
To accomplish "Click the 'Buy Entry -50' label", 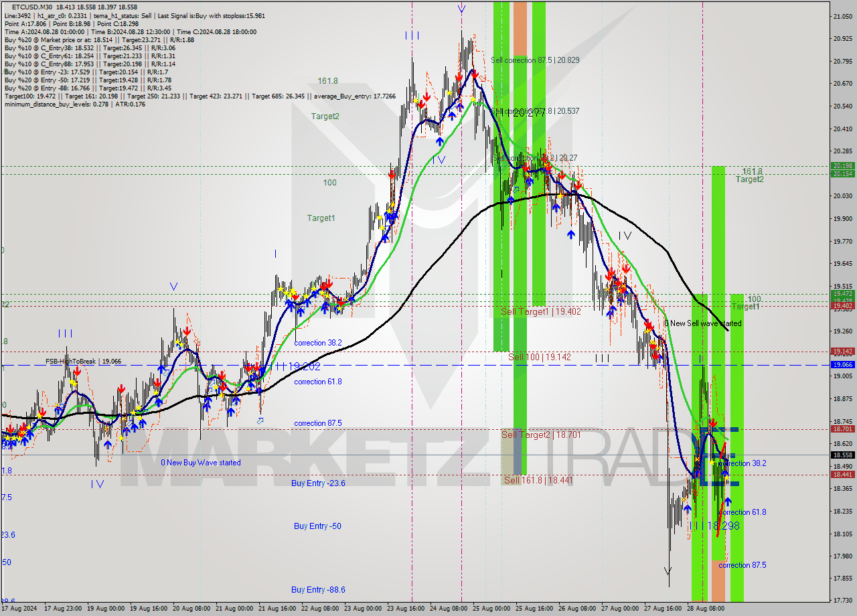I will point(317,526).
